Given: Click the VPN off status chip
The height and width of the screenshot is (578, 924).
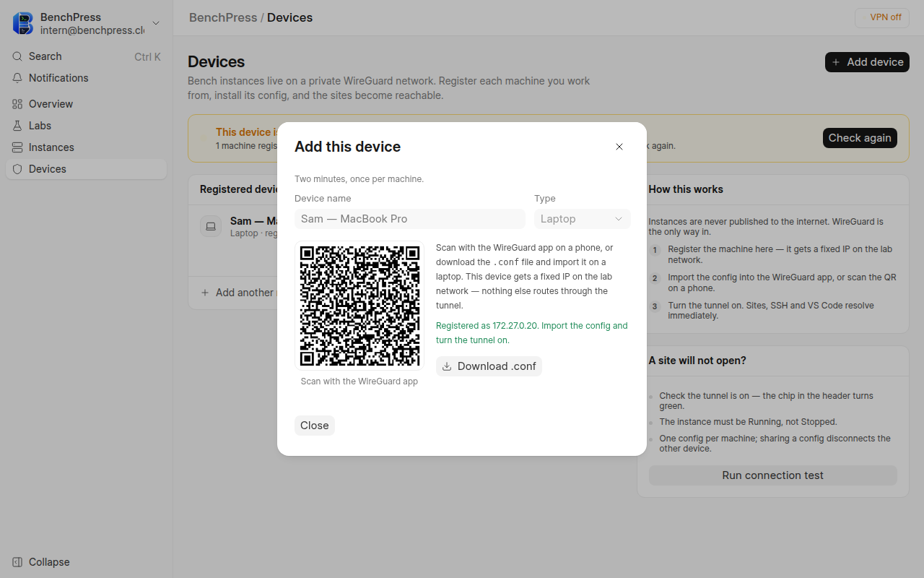Looking at the screenshot, I should (x=882, y=17).
